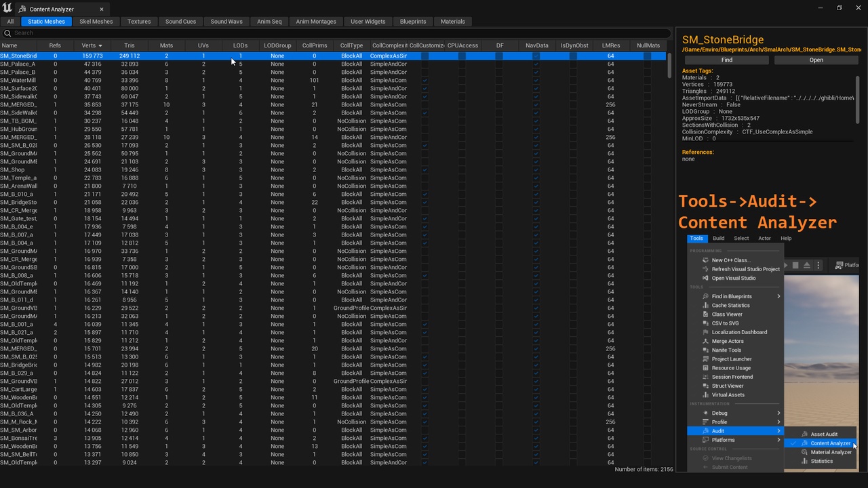This screenshot has height=488, width=868.
Task: Toggle CollCustomized checkbox for SM_StoneBridge row
Action: [425, 56]
